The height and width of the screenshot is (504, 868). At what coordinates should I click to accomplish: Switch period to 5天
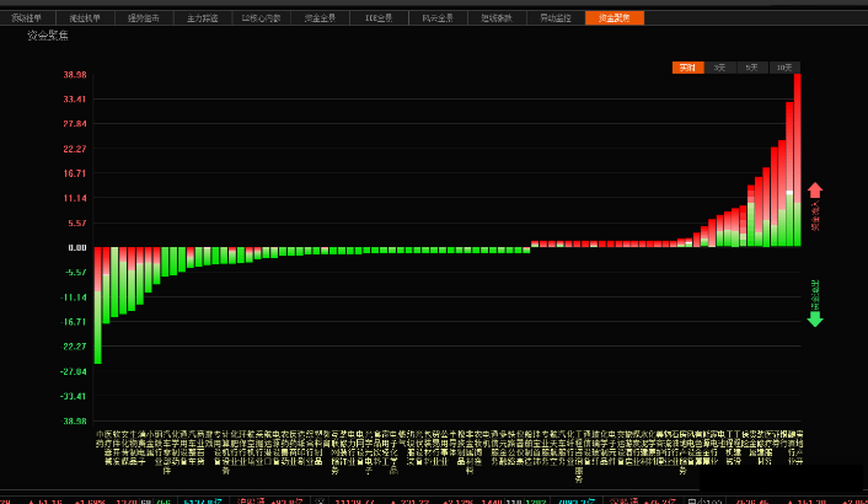pos(752,68)
